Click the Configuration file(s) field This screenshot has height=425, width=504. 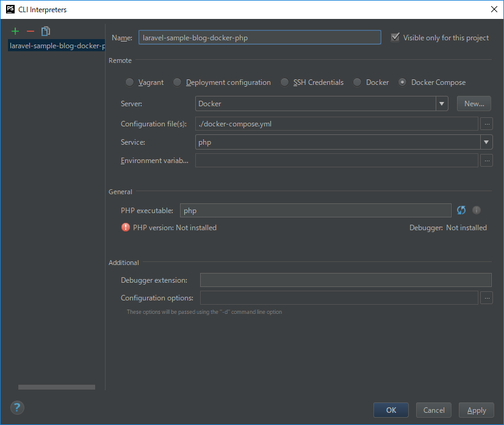(x=337, y=124)
